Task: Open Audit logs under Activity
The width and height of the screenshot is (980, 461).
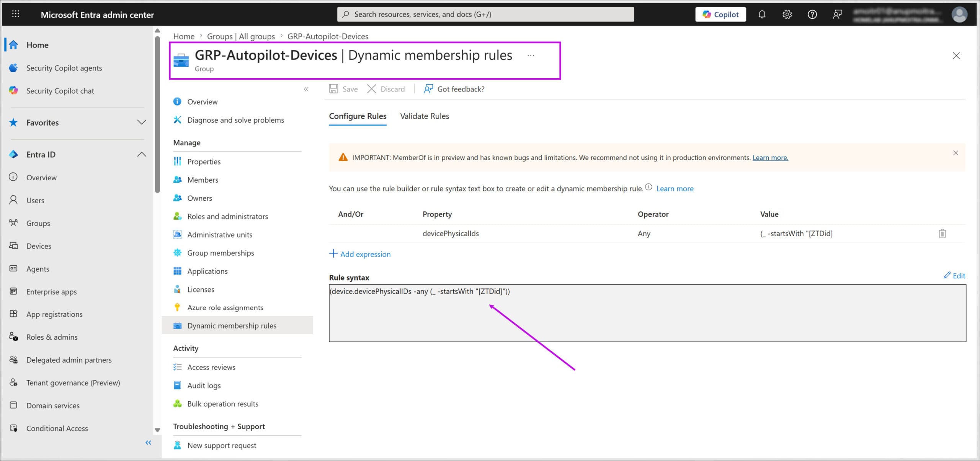Action: click(204, 386)
